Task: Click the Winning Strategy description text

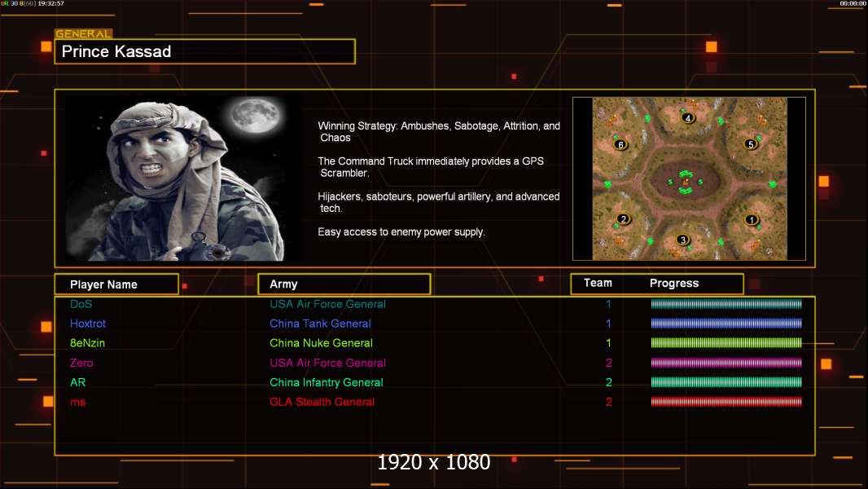Action: [x=439, y=132]
